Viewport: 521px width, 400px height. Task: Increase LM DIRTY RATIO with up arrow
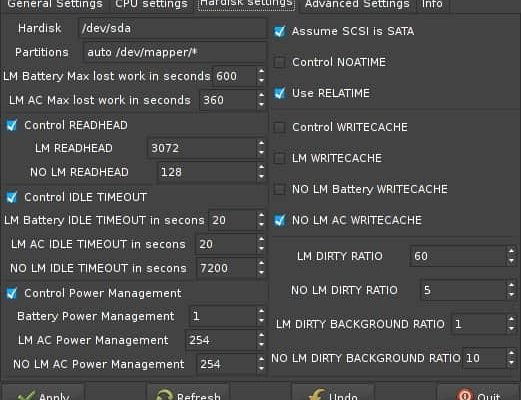[x=511, y=252]
